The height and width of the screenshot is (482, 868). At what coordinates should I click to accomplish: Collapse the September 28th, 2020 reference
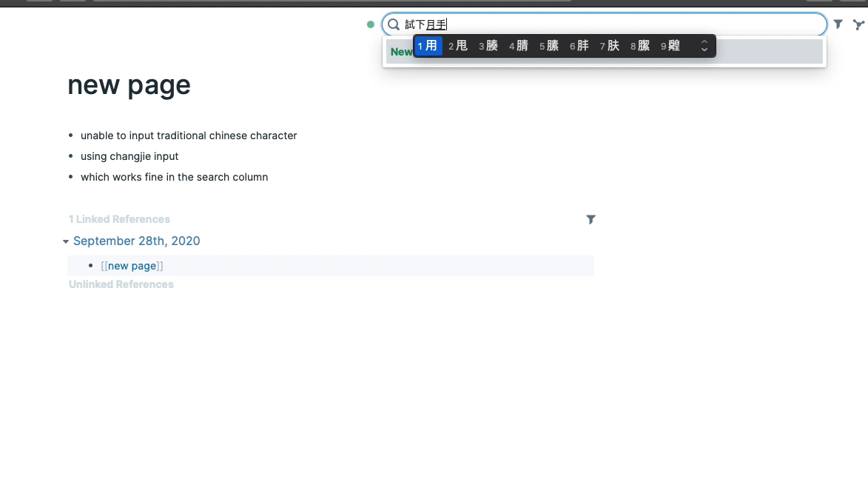(x=66, y=241)
